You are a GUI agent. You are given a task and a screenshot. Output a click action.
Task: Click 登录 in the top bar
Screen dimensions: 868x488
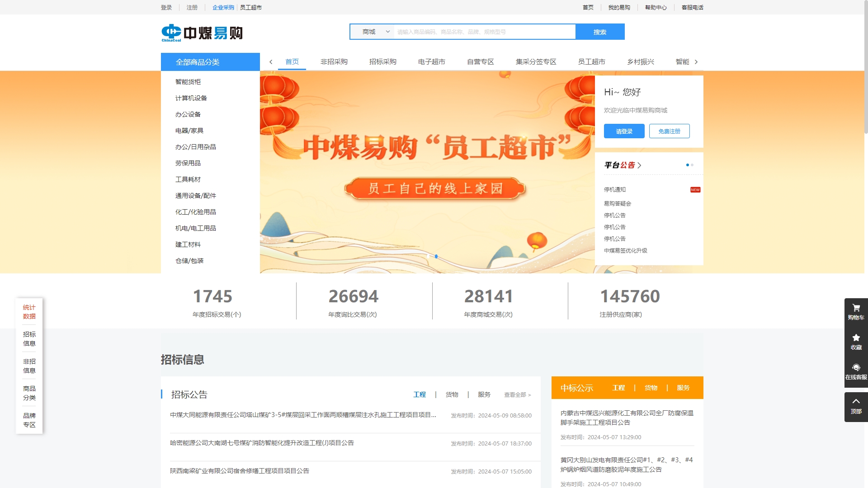click(166, 7)
